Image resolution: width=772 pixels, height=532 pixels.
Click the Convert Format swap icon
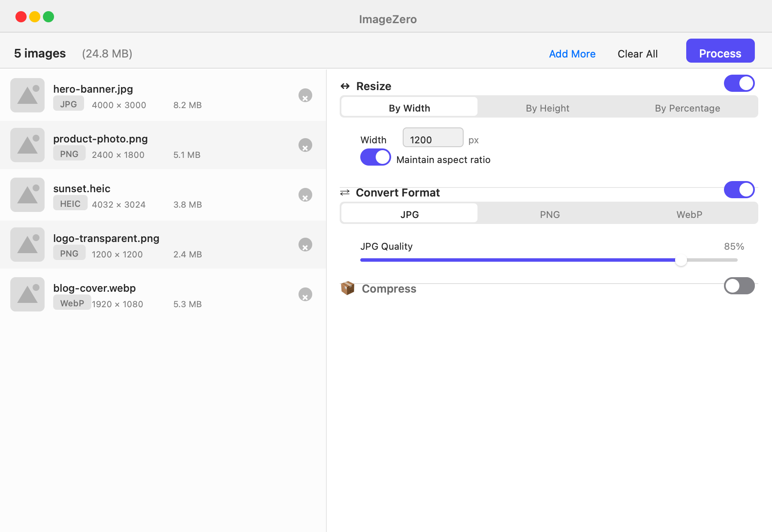[x=345, y=193]
